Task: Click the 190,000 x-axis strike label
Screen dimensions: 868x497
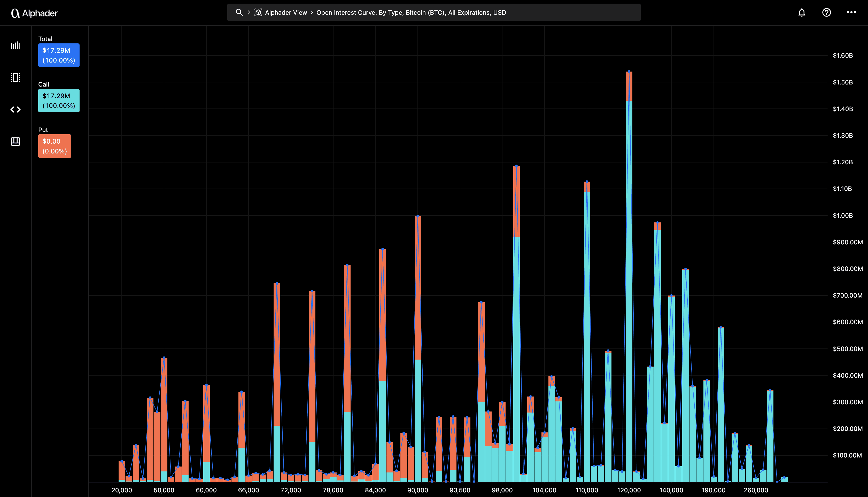Action: (x=714, y=490)
